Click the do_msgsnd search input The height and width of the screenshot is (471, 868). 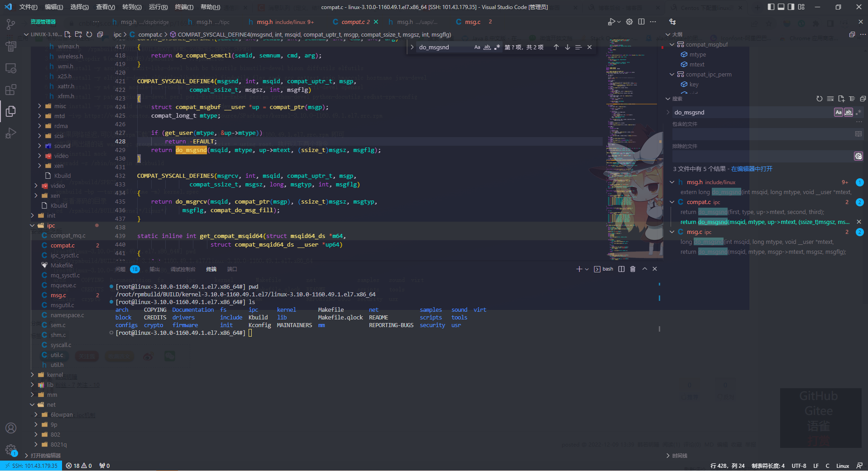click(752, 112)
